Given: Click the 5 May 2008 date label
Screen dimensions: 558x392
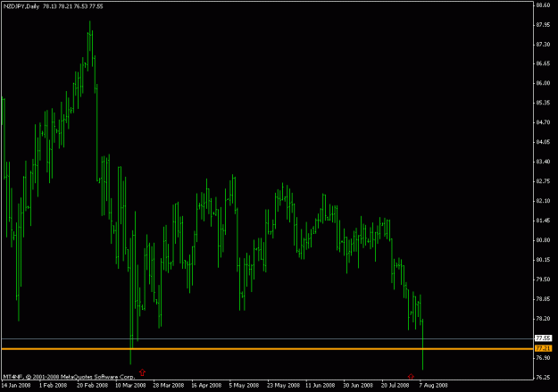Looking at the screenshot, I should click(244, 385).
